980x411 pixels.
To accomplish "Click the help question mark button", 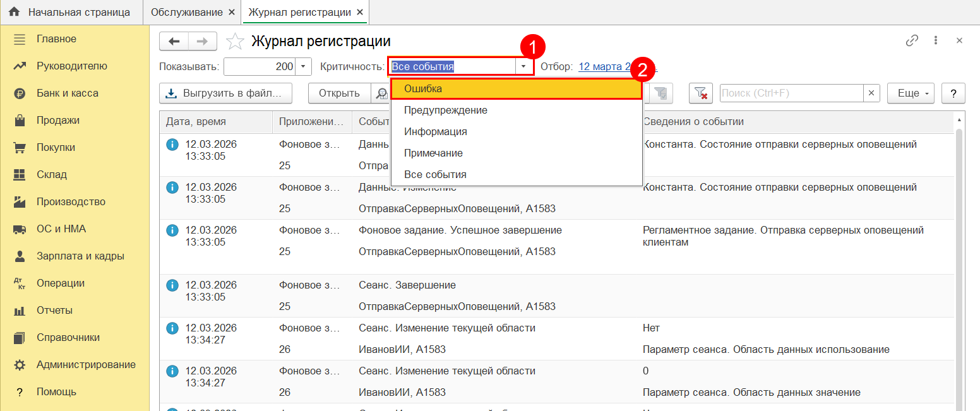I will [953, 93].
